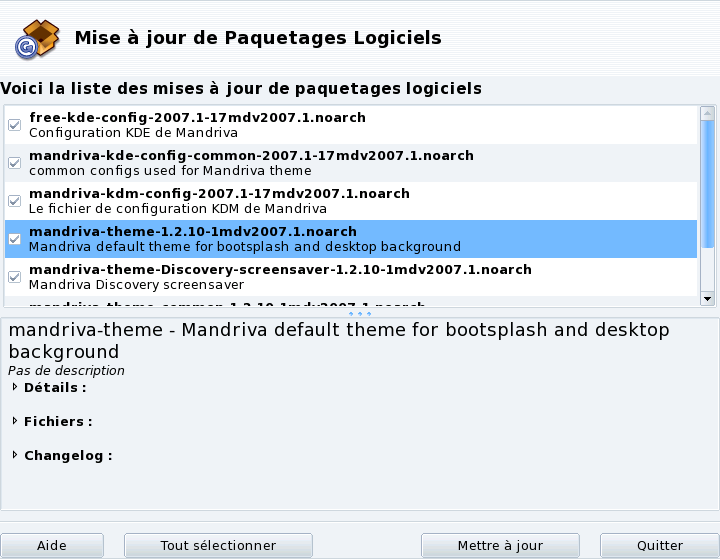Exit using the Quitter button
The width and height of the screenshot is (720, 560).
click(659, 546)
